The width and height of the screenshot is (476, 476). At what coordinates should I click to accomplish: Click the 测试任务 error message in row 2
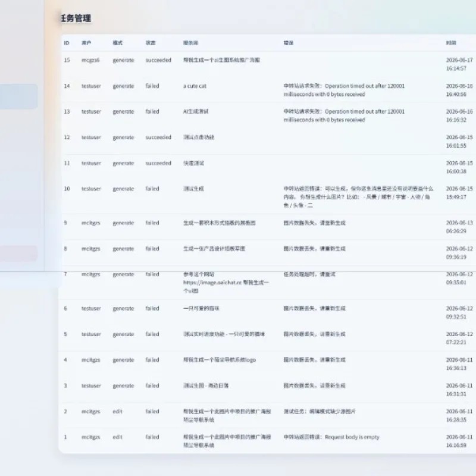tap(320, 411)
